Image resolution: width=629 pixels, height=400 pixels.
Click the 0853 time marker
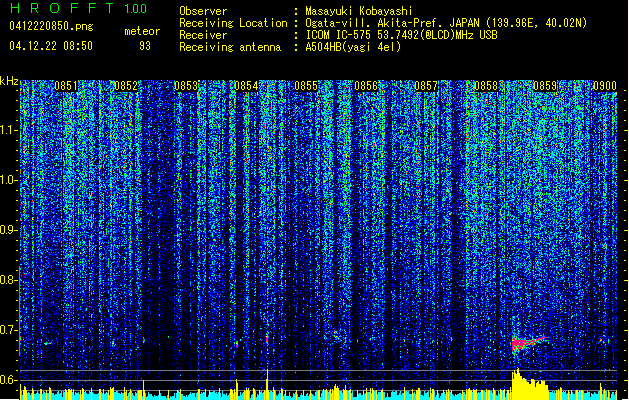click(x=186, y=86)
